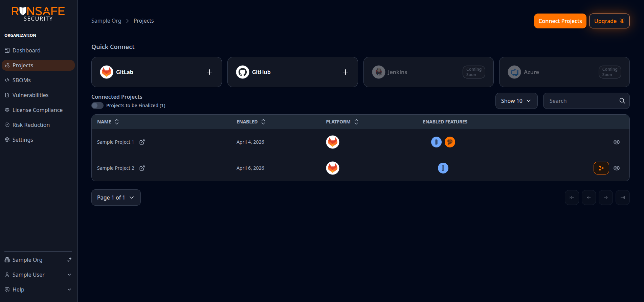Image resolution: width=644 pixels, height=302 pixels.
Task: Click blue feature icon for Sample Project 1
Action: [436, 142]
